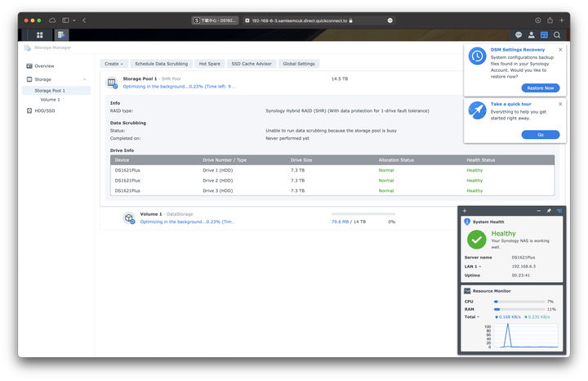The width and height of the screenshot is (588, 381).
Task: Open the DSM notifications speech bubble
Action: click(519, 35)
